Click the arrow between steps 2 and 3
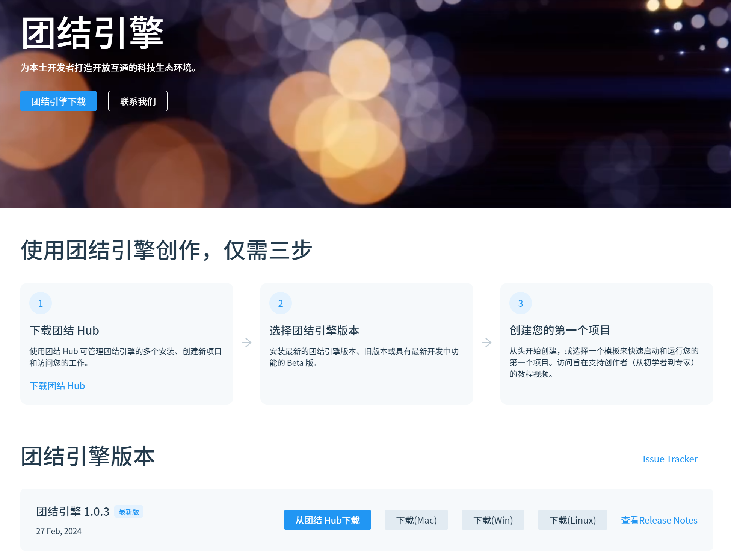731x560 pixels. (x=487, y=342)
